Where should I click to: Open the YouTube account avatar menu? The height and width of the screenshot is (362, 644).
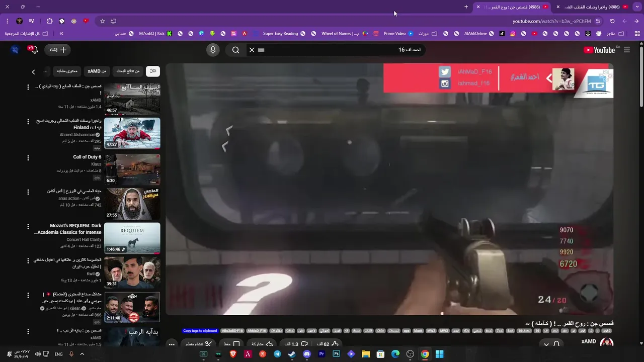(15, 50)
